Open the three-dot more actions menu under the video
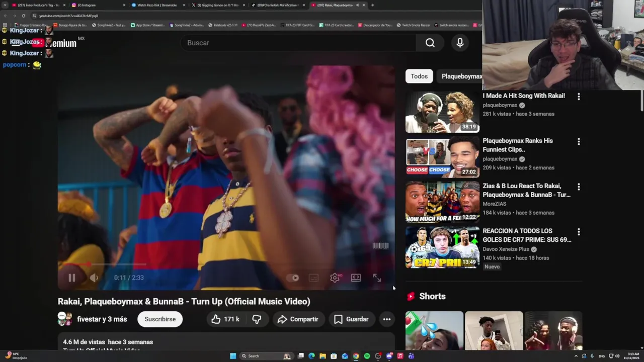This screenshot has height=362, width=644. click(387, 319)
